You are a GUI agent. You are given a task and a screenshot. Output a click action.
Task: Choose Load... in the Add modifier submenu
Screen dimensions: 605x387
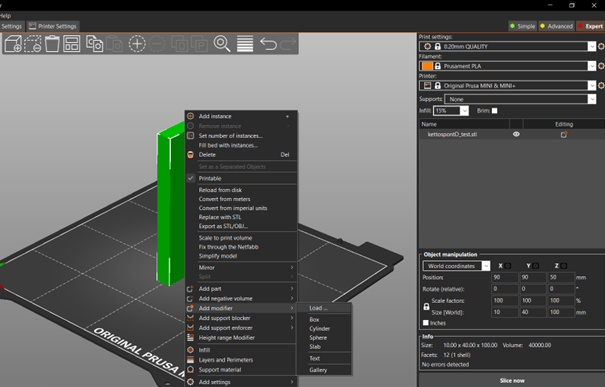(x=324, y=308)
